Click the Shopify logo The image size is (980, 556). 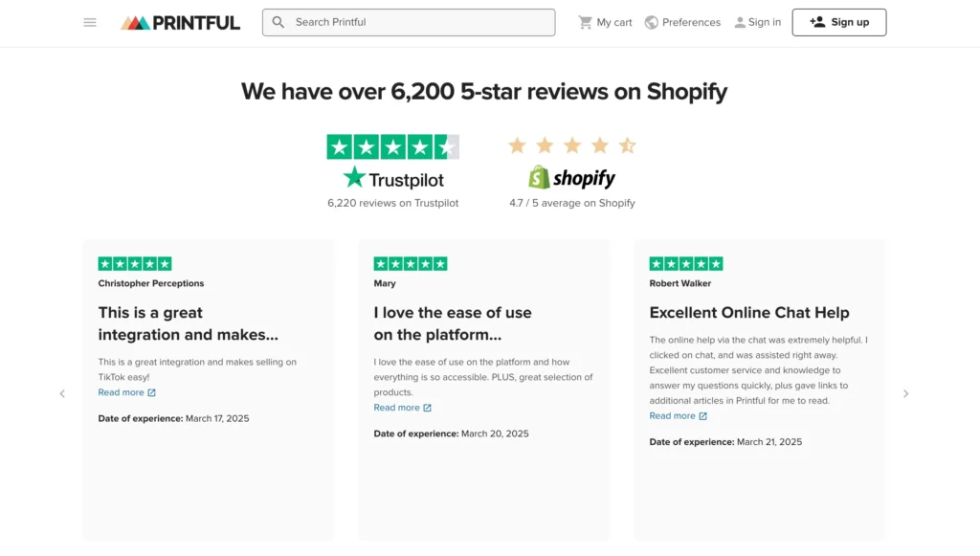click(571, 178)
